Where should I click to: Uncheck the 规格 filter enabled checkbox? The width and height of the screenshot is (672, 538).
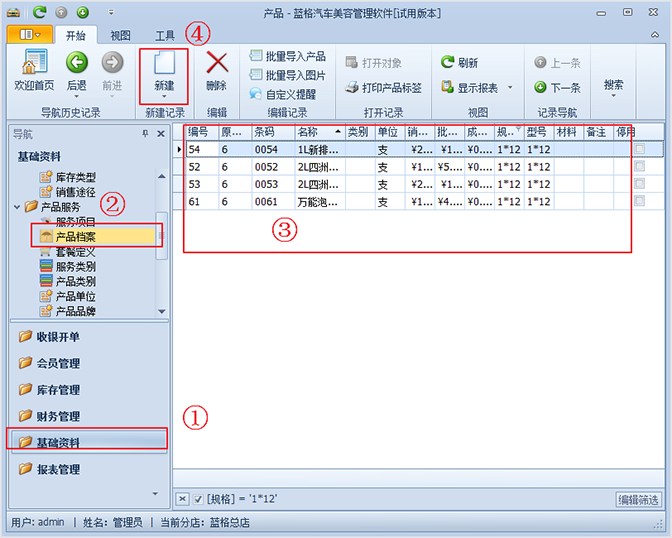pyautogui.click(x=198, y=498)
